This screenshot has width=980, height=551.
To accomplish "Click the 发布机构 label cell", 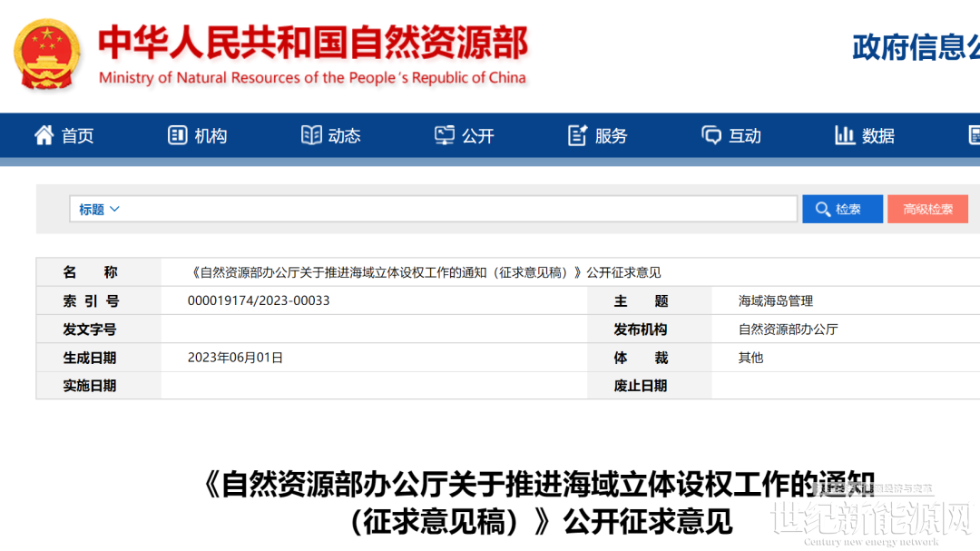I will pos(650,329).
